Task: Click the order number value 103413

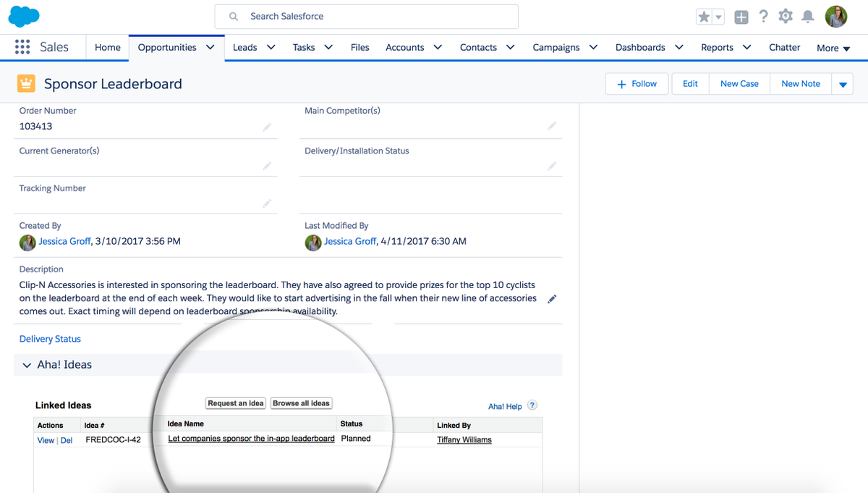Action: pyautogui.click(x=35, y=126)
